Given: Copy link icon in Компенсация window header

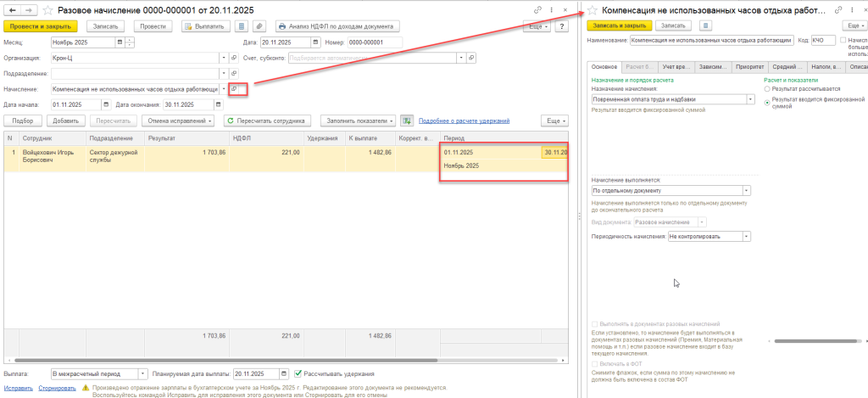Looking at the screenshot, I should [837, 8].
